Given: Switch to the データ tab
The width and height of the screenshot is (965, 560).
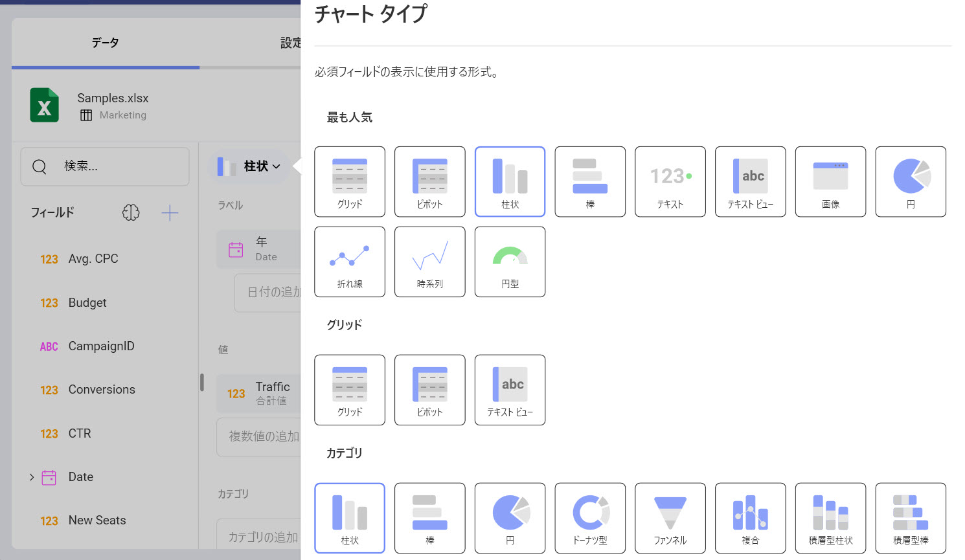Looking at the screenshot, I should pyautogui.click(x=105, y=43).
